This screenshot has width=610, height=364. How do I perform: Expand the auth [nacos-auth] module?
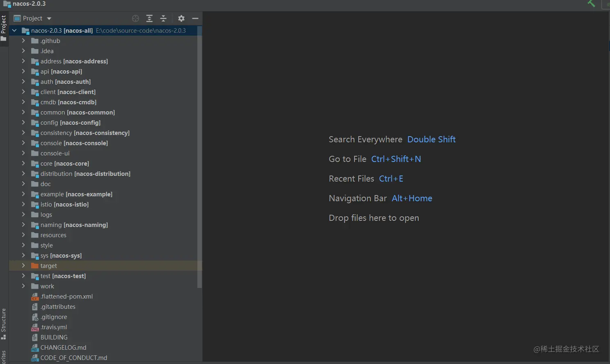23,82
